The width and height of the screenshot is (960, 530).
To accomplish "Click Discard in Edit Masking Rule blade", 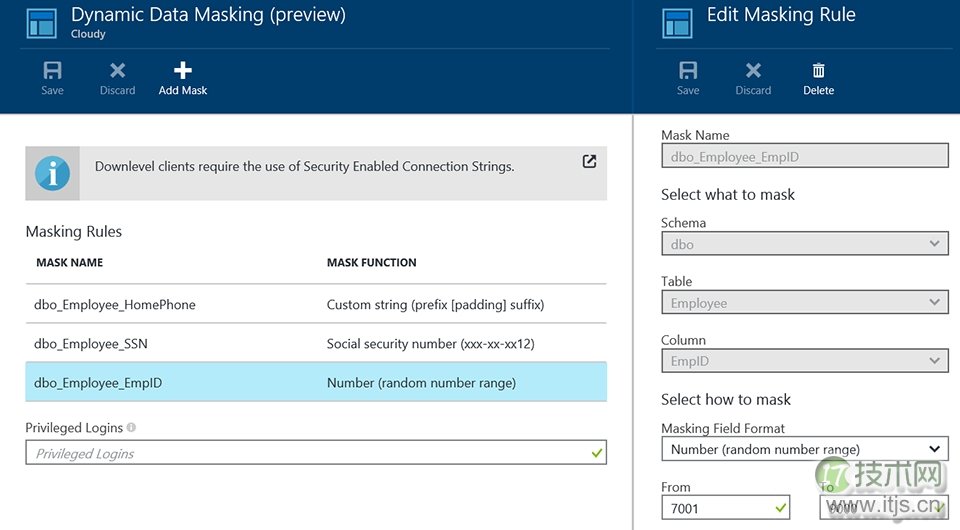I will click(753, 78).
